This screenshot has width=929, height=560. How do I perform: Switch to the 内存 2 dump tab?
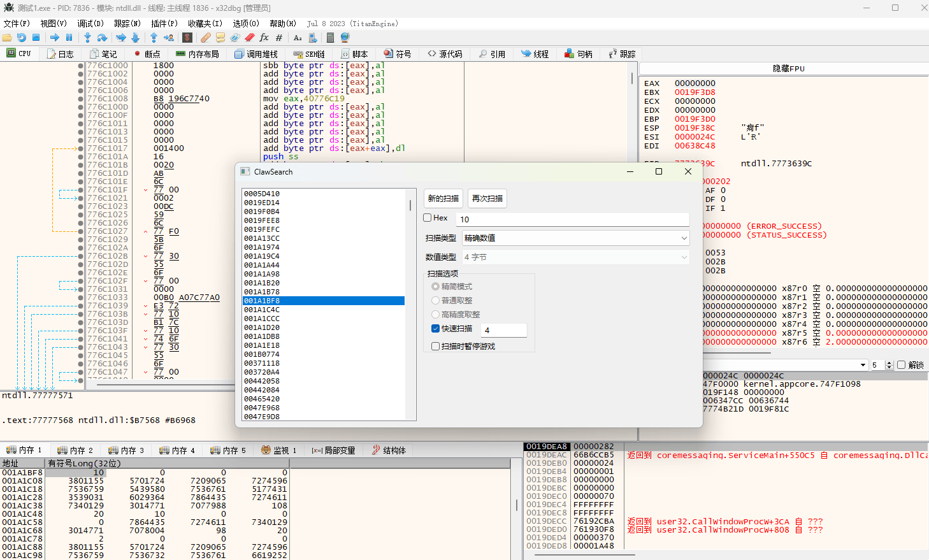75,450
